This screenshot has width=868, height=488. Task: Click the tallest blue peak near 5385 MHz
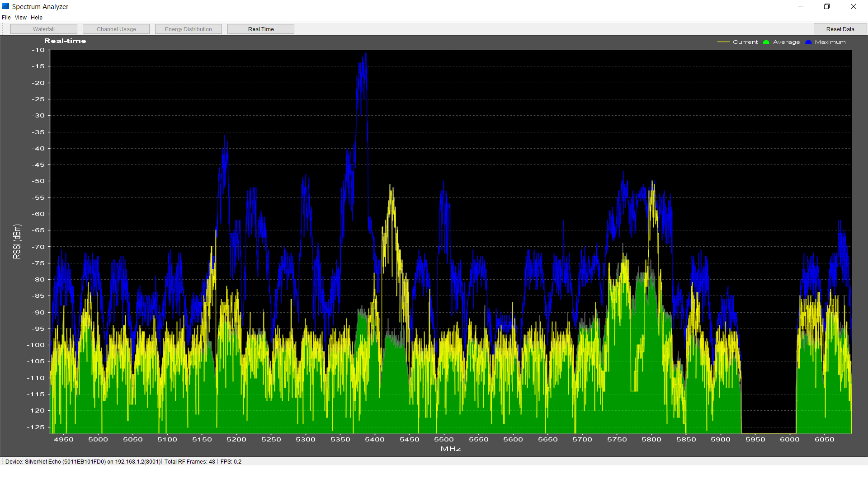[365, 55]
